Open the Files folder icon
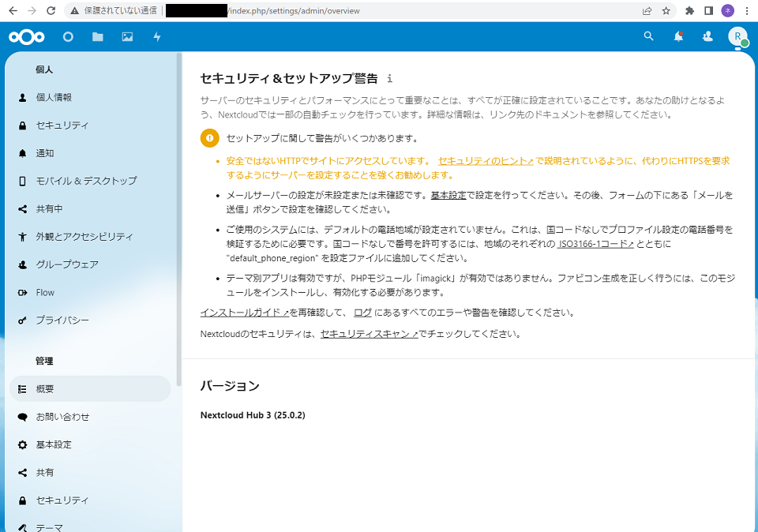The height and width of the screenshot is (532, 758). (x=98, y=37)
